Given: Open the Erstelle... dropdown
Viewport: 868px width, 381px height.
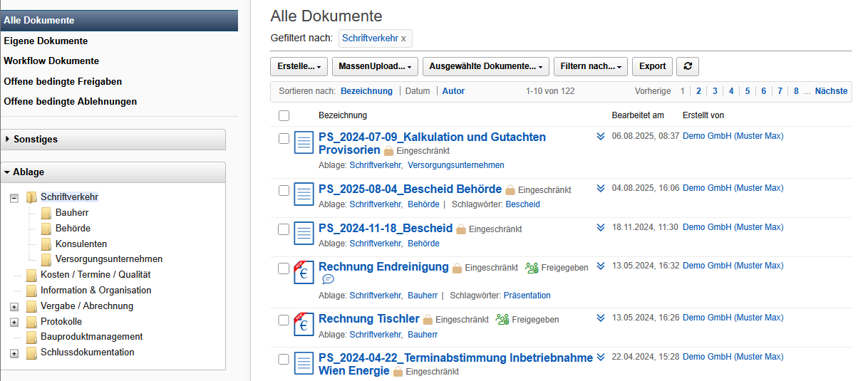Looking at the screenshot, I should tap(299, 66).
